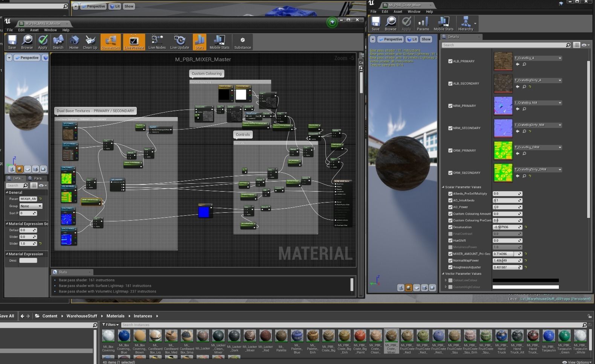This screenshot has height=364, width=595.
Task: Open Window menu in Mi_PBR_Crate_Mixer editor
Action: coord(414,12)
